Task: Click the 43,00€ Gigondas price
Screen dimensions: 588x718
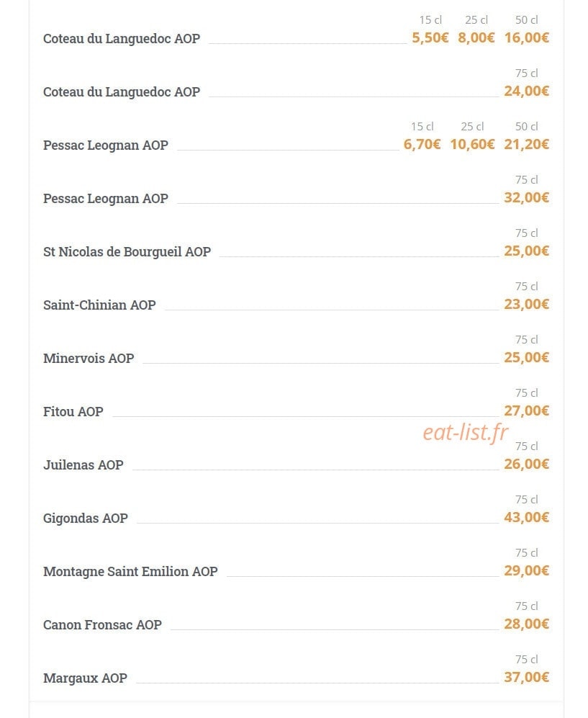Action: pyautogui.click(x=526, y=518)
